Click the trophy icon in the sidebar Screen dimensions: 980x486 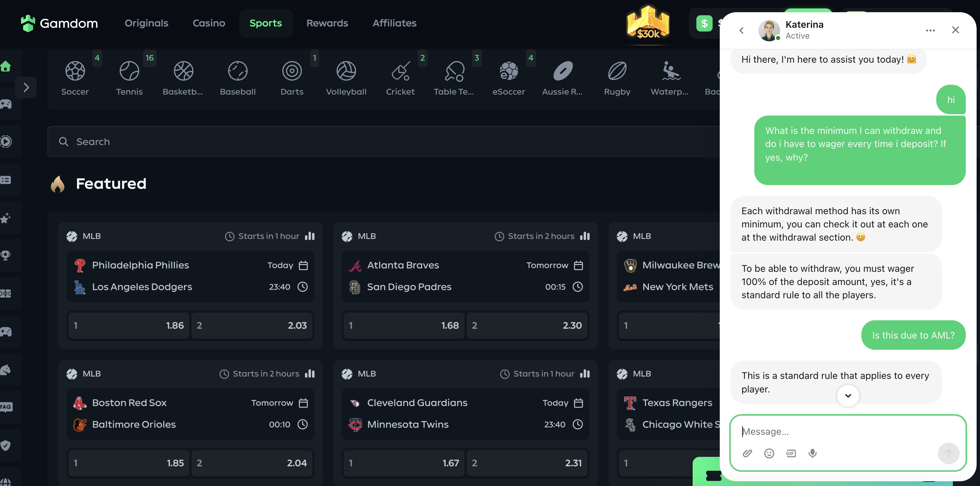(x=5, y=255)
